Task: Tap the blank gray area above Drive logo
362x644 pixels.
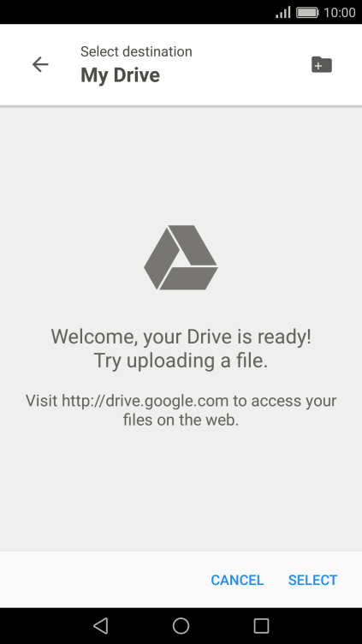Action: [181, 164]
